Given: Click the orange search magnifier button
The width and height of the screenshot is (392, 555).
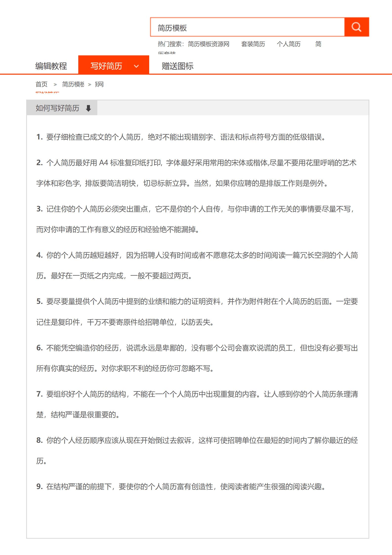Looking at the screenshot, I should click(357, 27).
